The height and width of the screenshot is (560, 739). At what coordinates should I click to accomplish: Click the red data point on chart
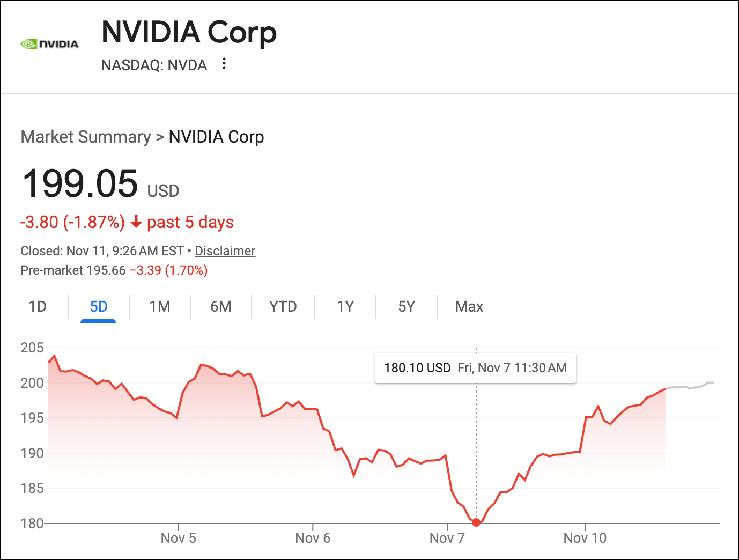click(x=476, y=522)
